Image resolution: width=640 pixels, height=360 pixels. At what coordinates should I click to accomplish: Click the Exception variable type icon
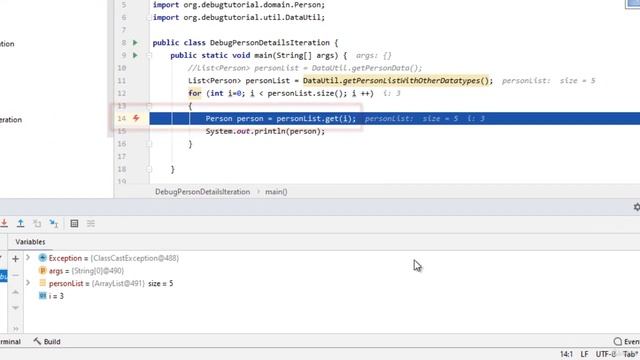coord(42,258)
